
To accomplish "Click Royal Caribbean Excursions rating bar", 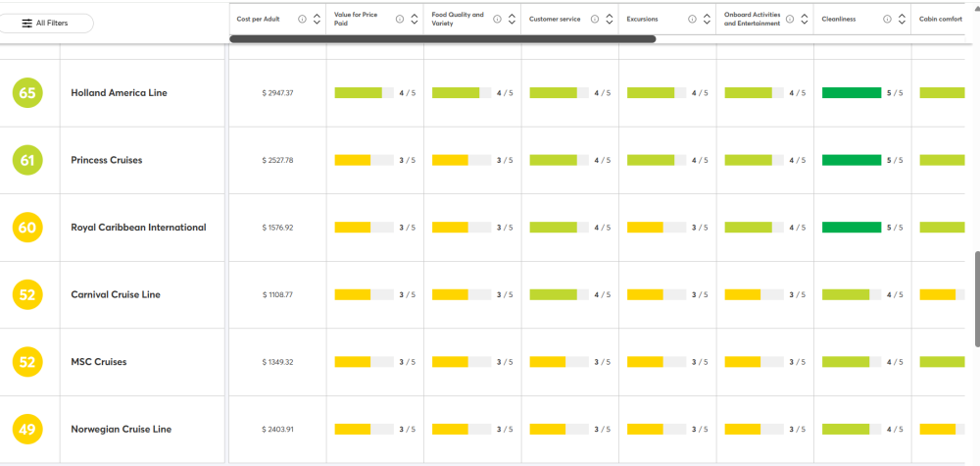I will [657, 228].
